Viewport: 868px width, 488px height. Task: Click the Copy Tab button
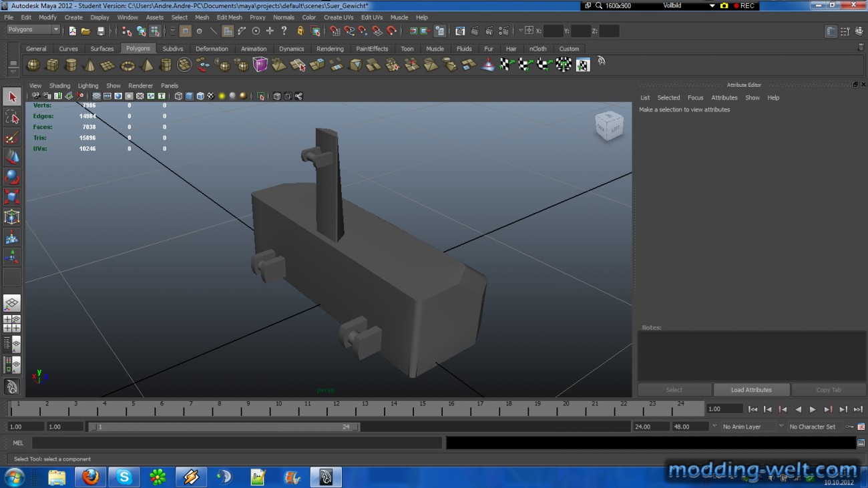pos(829,390)
